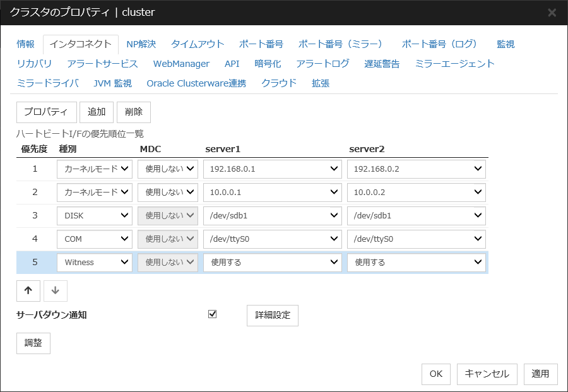Click the 削除 button to delete entry
The image size is (568, 392).
[133, 112]
